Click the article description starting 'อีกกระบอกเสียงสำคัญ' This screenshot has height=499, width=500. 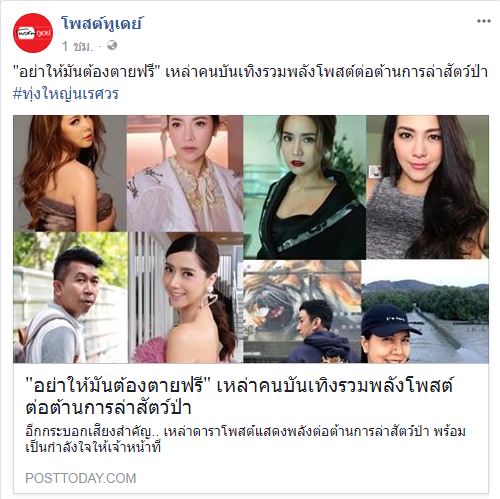pyautogui.click(x=245, y=439)
